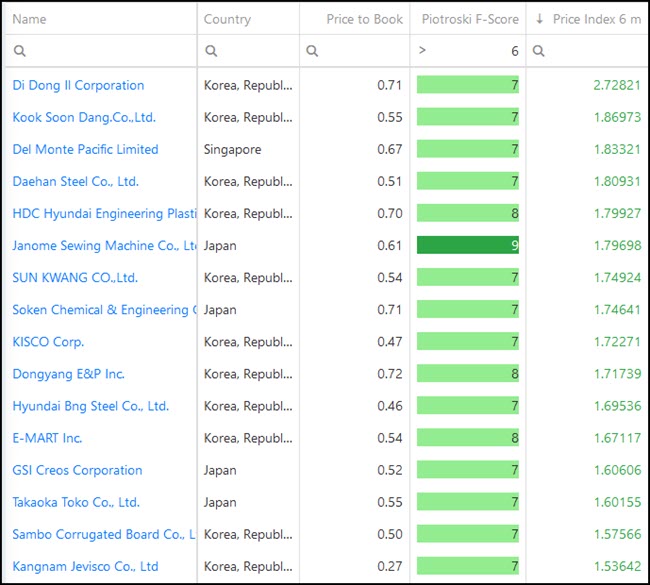
Task: Select Price Index value 2.72821
Action: (617, 85)
